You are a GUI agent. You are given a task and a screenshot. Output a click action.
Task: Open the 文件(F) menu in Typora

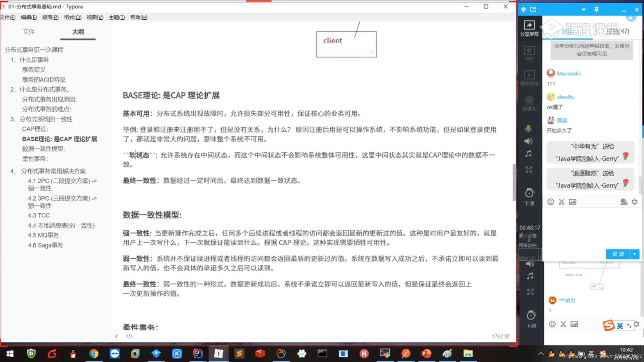click(8, 17)
